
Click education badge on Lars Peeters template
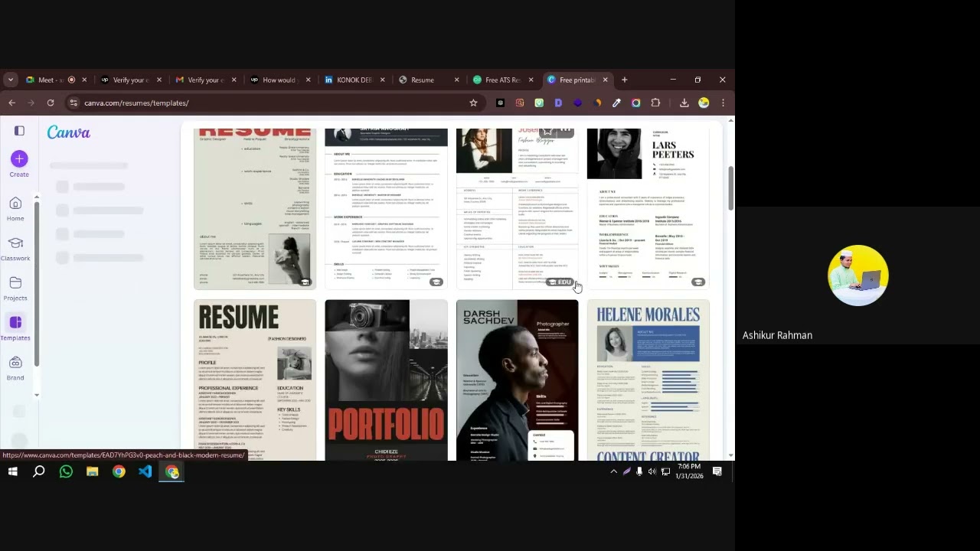click(698, 282)
